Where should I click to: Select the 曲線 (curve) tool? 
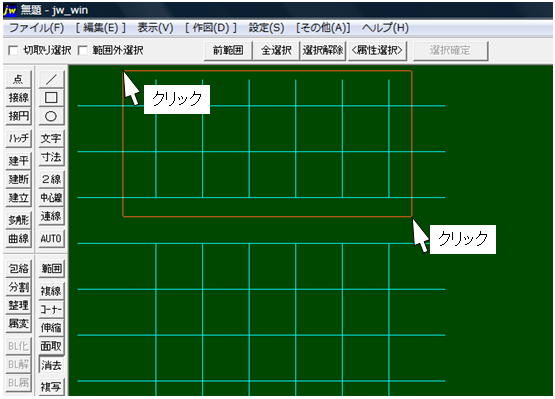(18, 239)
